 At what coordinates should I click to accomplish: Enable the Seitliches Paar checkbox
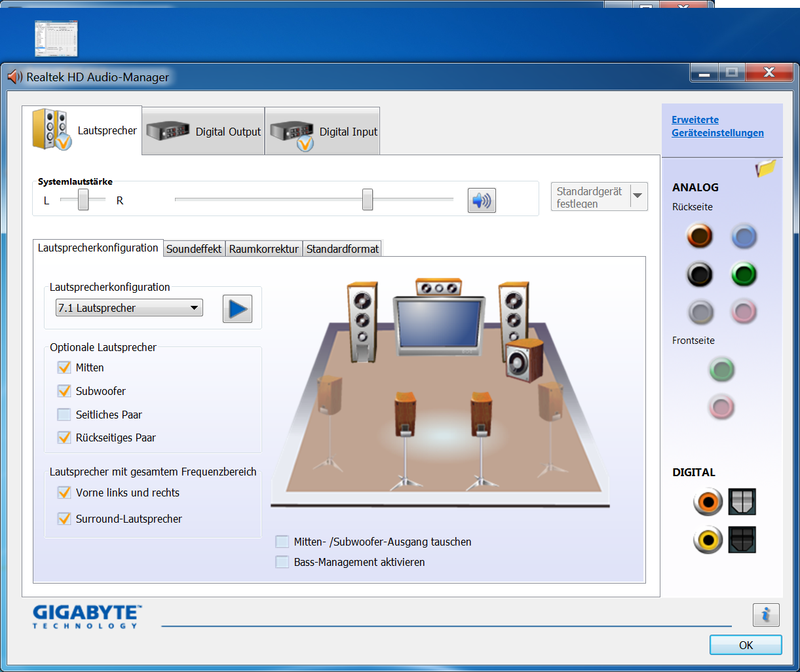point(64,415)
